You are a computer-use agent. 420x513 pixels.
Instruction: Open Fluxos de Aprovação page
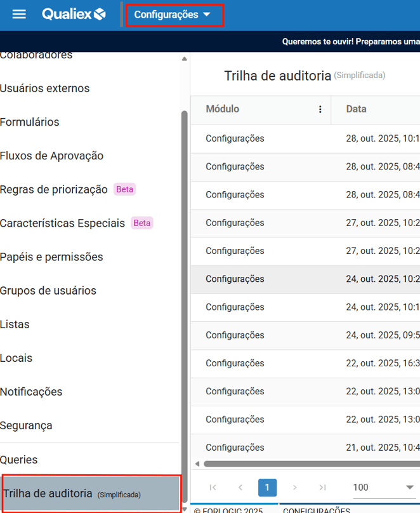[x=52, y=156]
